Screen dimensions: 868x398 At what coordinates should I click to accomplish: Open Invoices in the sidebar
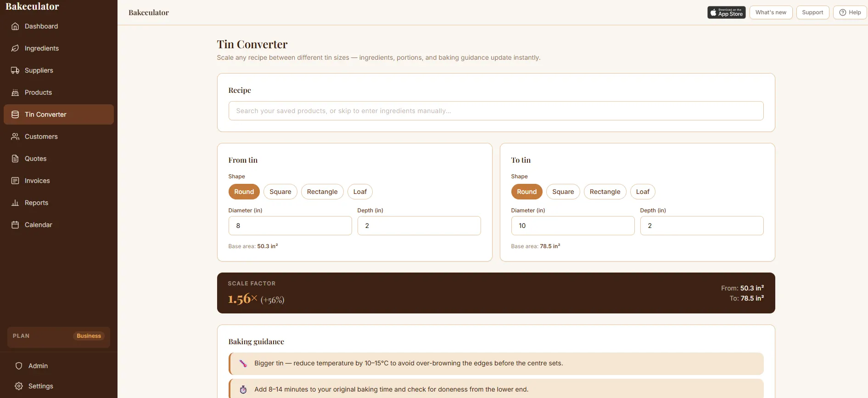coord(59,181)
